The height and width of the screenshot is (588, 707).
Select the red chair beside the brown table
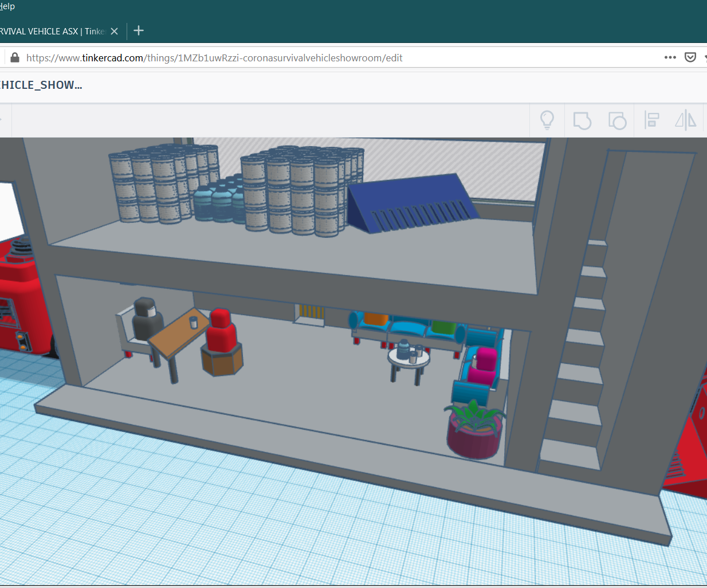pyautogui.click(x=221, y=334)
